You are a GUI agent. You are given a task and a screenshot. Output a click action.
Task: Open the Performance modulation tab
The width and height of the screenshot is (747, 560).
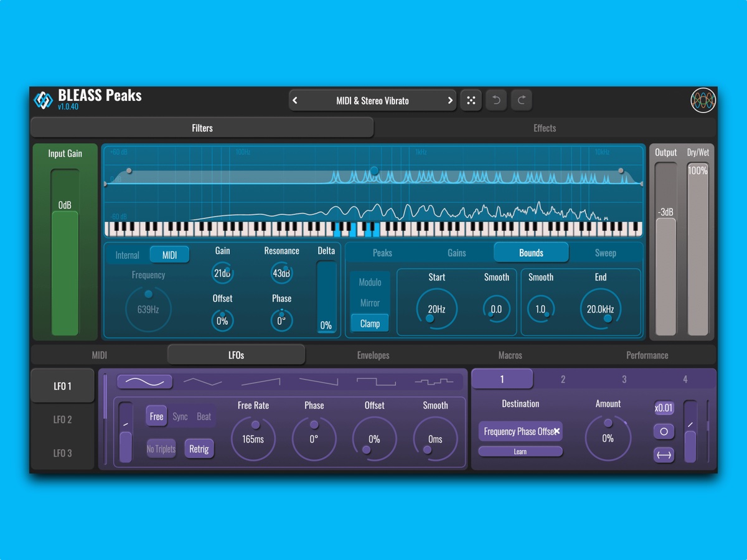pos(647,355)
